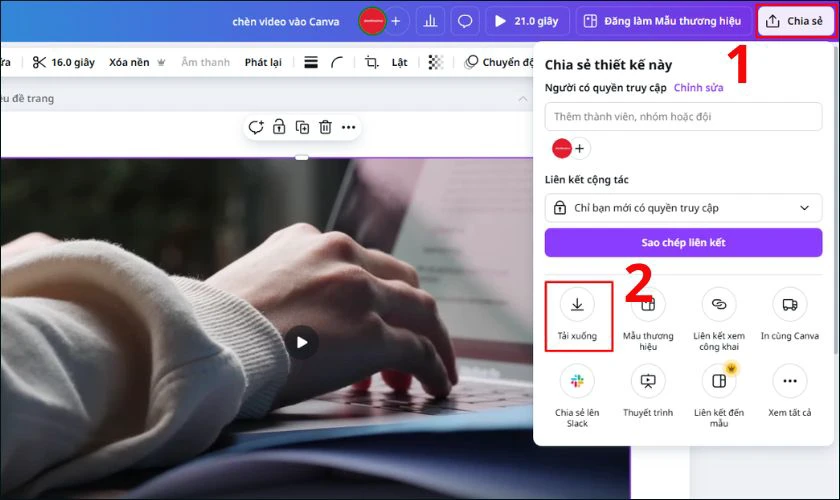Duplicate the page with copy icon
Viewport: 840px width, 500px height.
302,127
